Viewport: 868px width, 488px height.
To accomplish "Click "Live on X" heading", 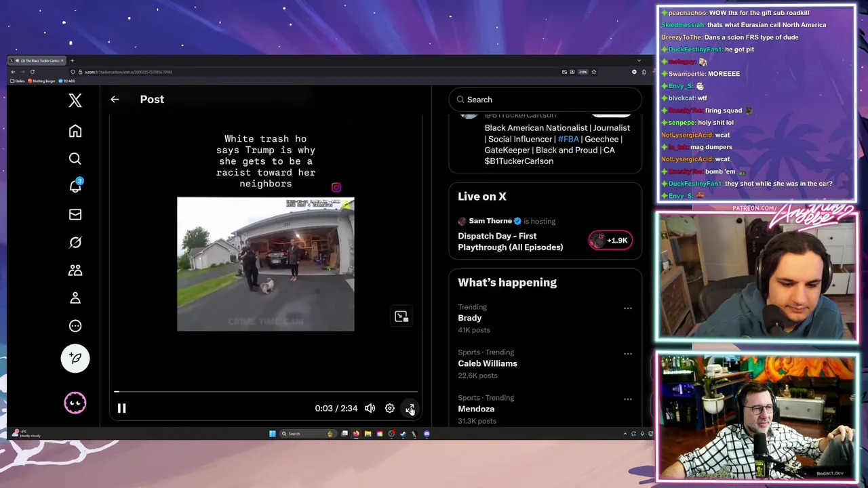I will click(482, 197).
